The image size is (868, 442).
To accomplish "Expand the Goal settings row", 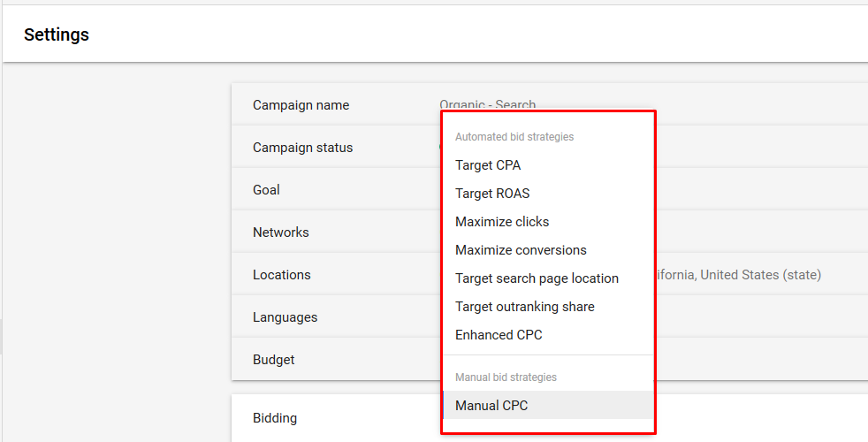I will pos(549,190).
